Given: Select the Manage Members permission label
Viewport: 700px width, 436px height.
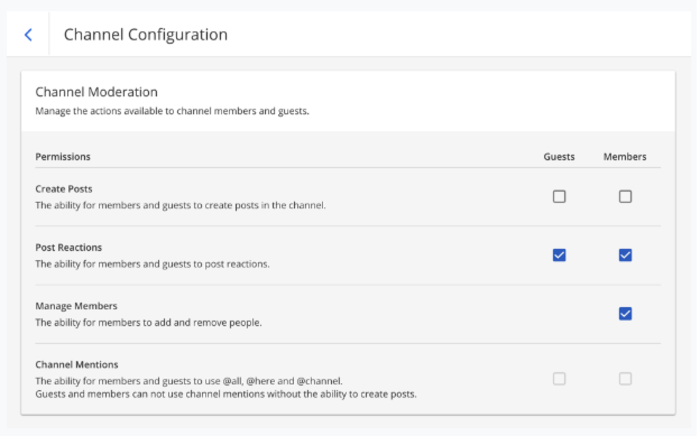Looking at the screenshot, I should click(76, 306).
